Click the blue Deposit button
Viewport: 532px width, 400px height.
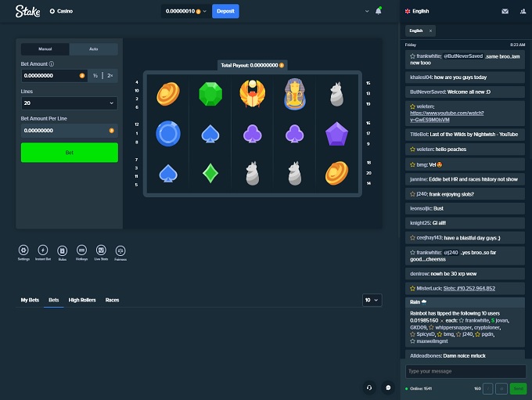click(225, 11)
